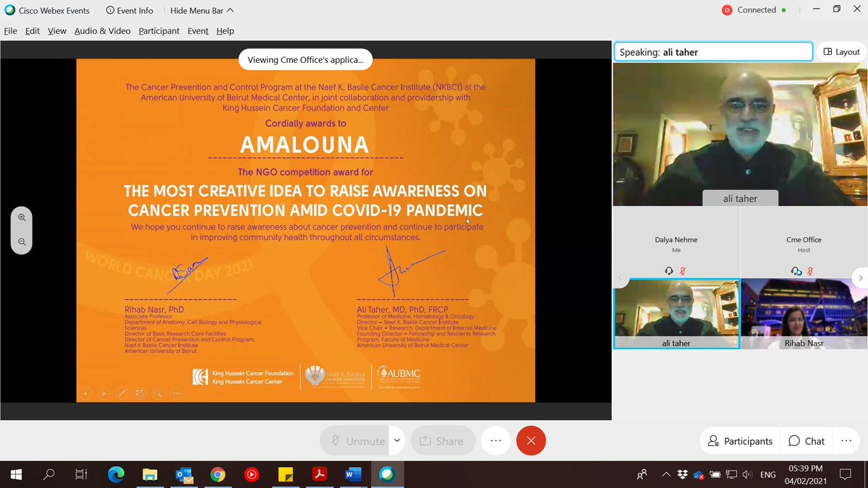Image resolution: width=868 pixels, height=488 pixels.
Task: Open Microsoft Word from the taskbar
Action: coord(353,474)
